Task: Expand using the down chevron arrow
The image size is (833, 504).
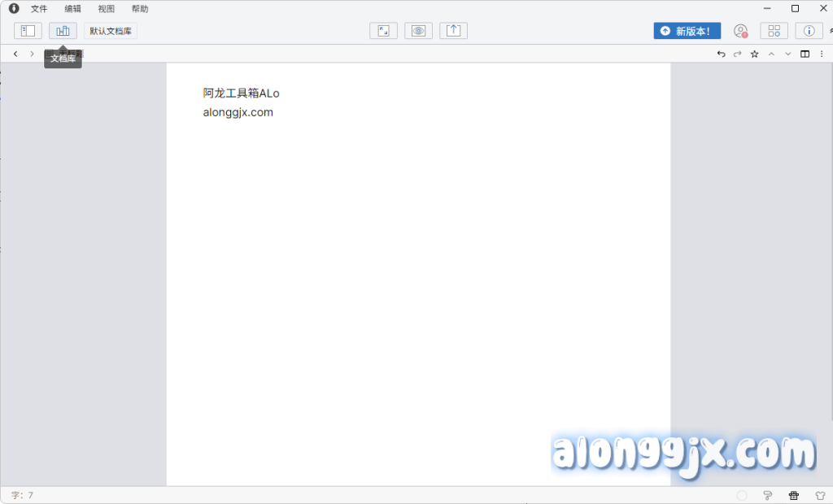Action: 787,54
